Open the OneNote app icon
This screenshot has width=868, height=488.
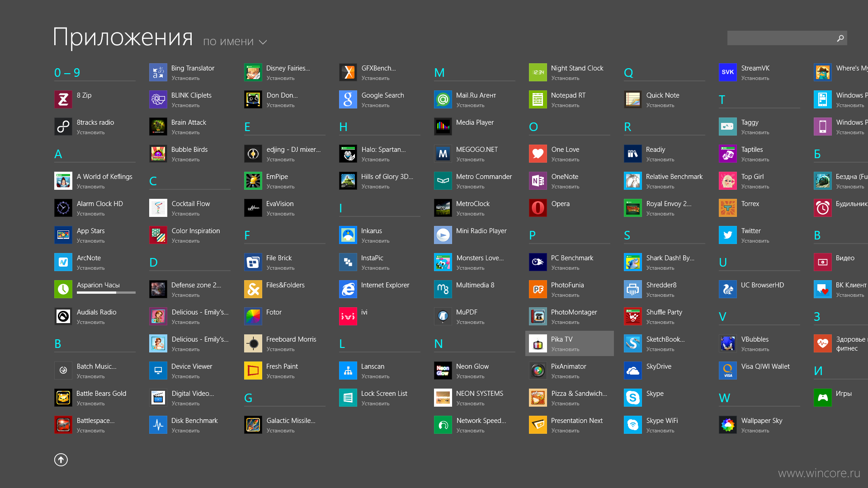(538, 181)
